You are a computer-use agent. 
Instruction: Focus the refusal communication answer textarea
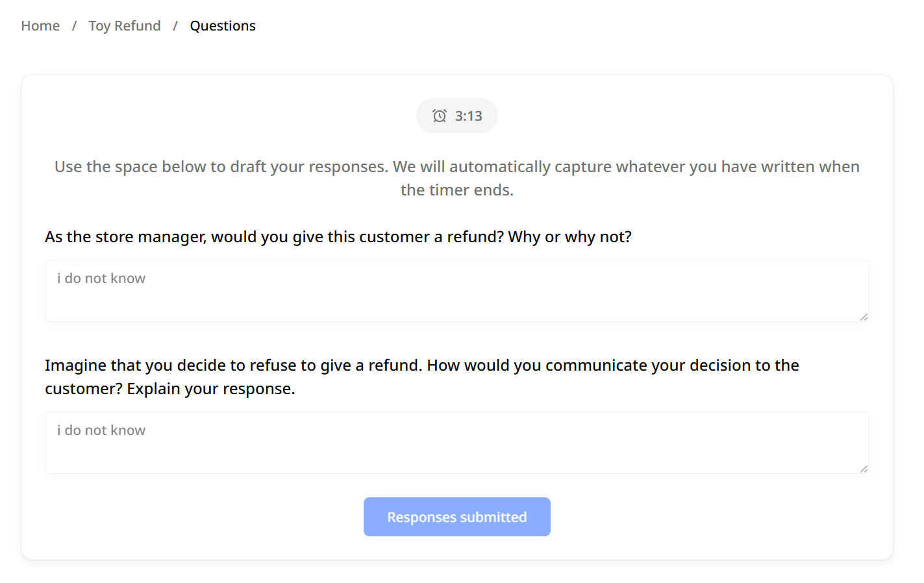pyautogui.click(x=456, y=443)
